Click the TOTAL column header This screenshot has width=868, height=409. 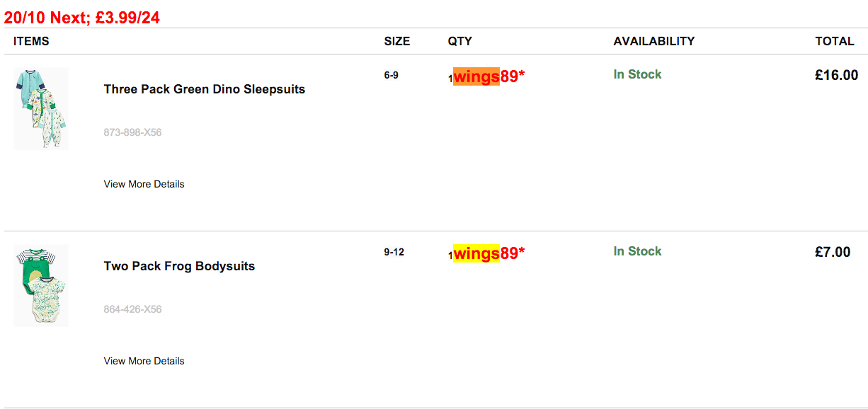(x=835, y=41)
